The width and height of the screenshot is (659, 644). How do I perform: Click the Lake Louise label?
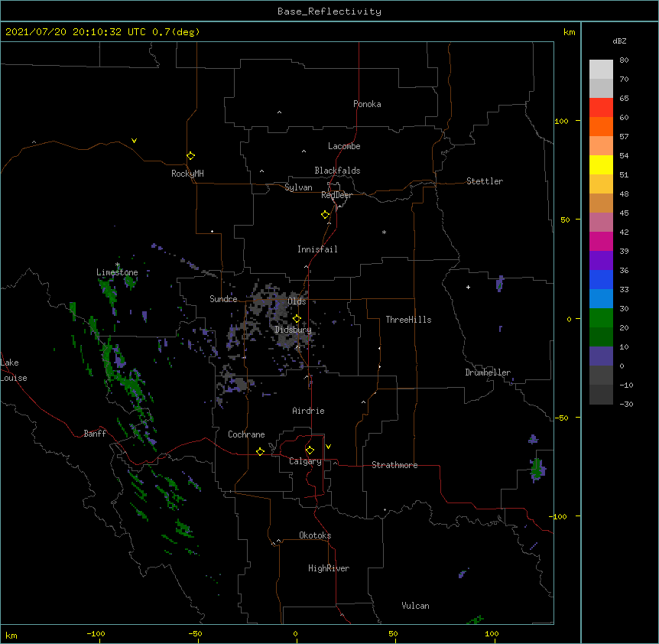[12, 370]
